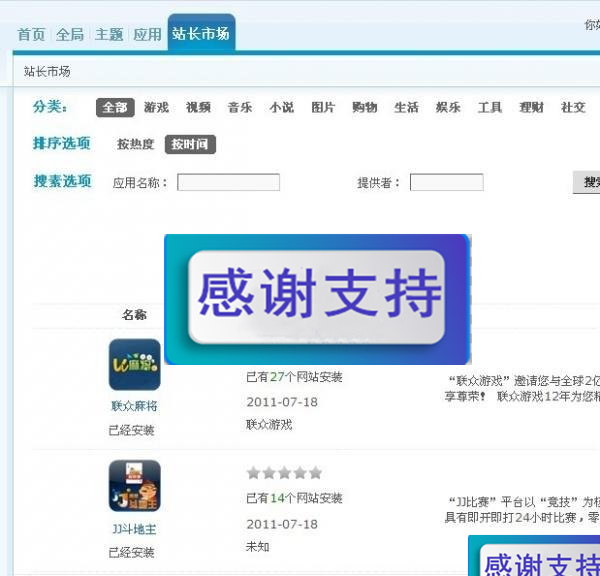The image size is (600, 576).
Task: Select the 站长市场 tab
Action: pyautogui.click(x=201, y=34)
